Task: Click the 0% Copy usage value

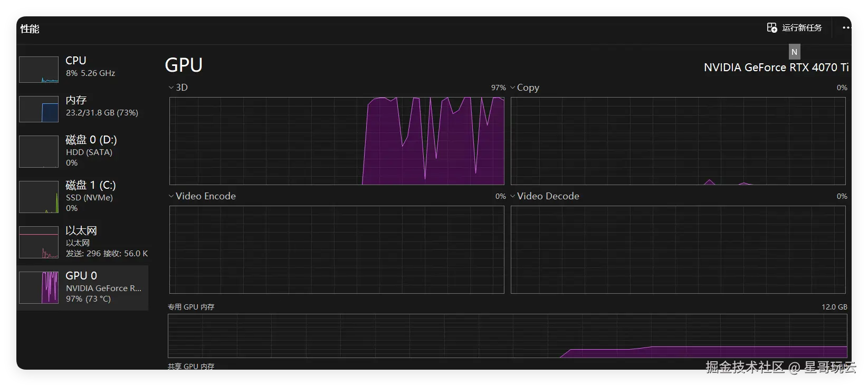Action: click(x=842, y=88)
